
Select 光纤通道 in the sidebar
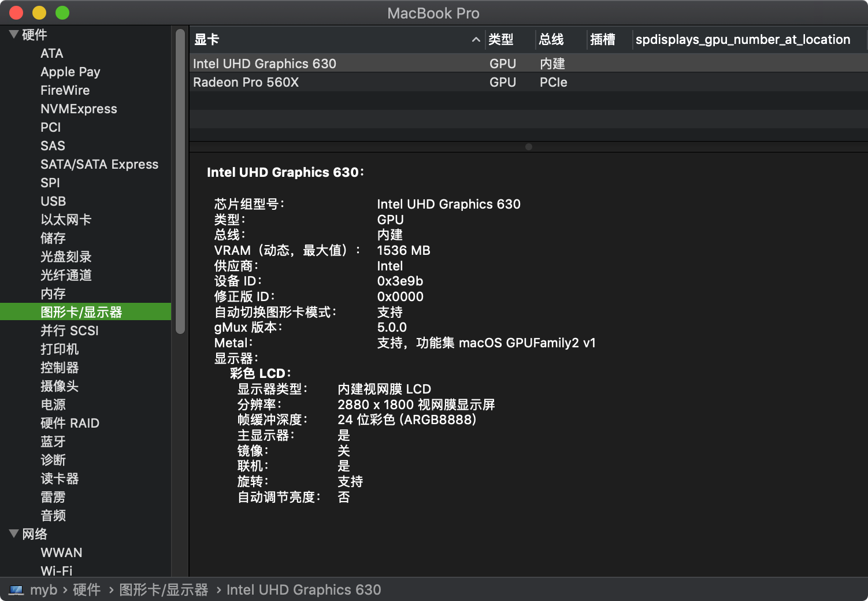point(66,276)
